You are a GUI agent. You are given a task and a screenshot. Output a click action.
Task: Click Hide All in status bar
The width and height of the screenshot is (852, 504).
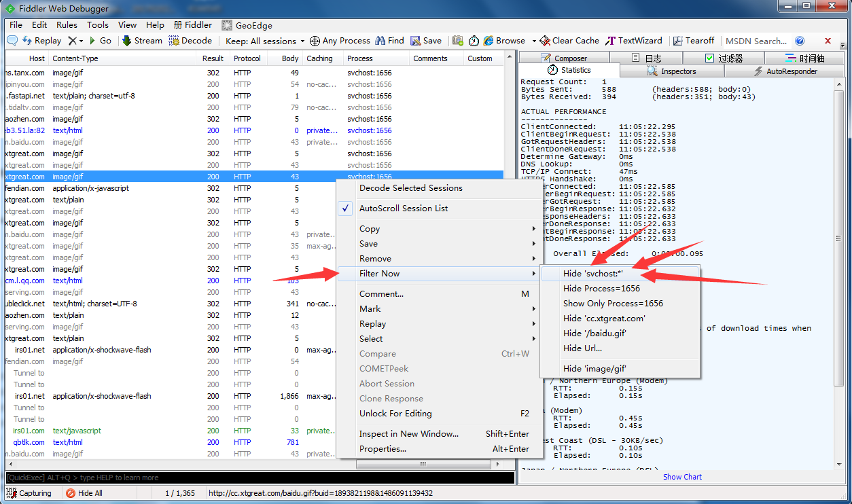pos(84,493)
